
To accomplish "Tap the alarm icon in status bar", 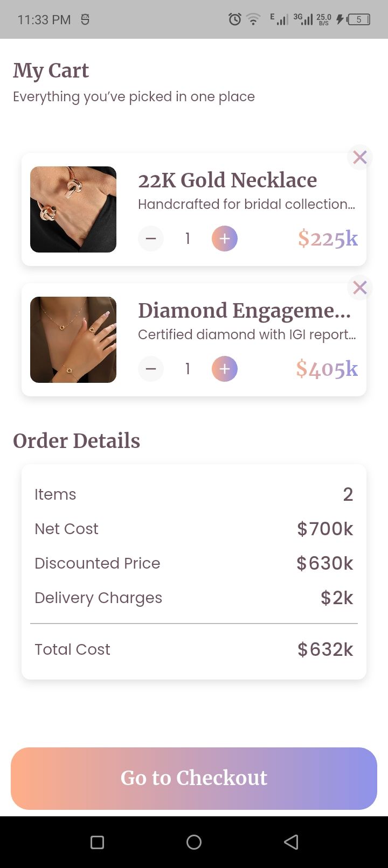I will pyautogui.click(x=235, y=19).
